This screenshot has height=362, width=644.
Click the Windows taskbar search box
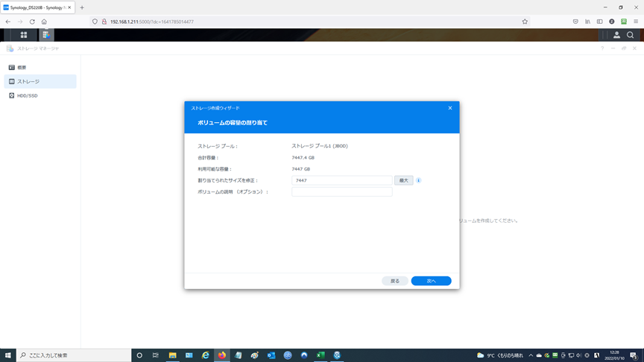coord(74,355)
